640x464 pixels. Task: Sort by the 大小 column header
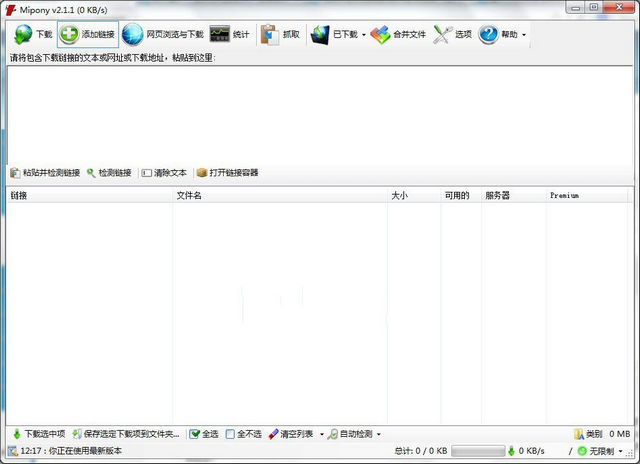coord(414,195)
